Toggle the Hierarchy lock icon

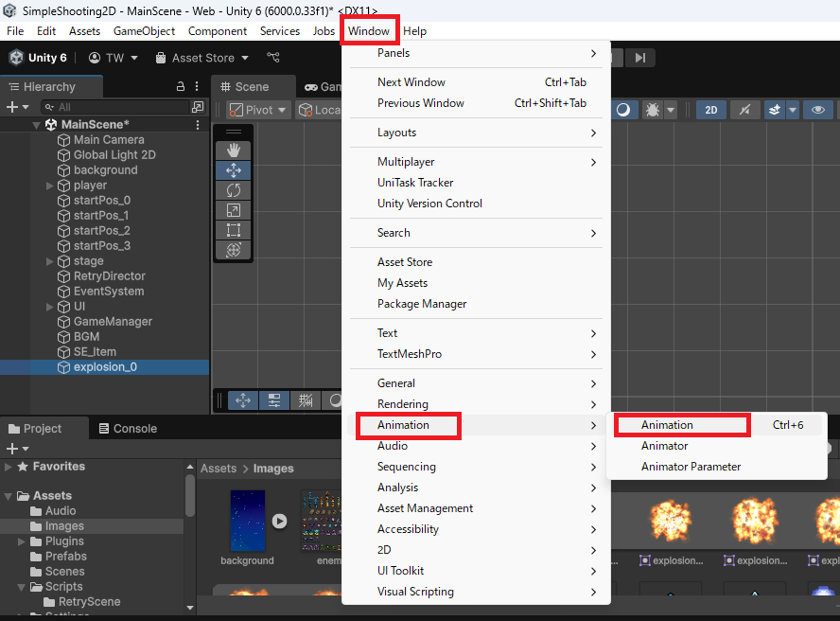(181, 86)
